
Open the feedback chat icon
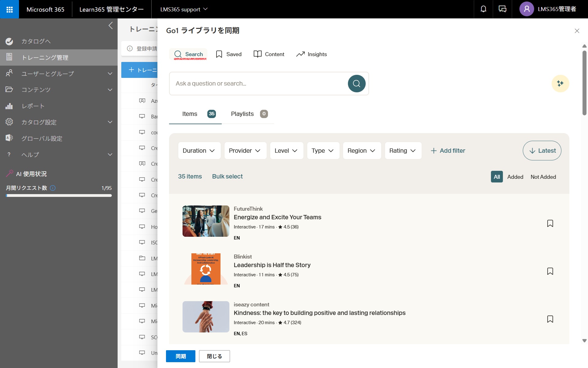[502, 9]
